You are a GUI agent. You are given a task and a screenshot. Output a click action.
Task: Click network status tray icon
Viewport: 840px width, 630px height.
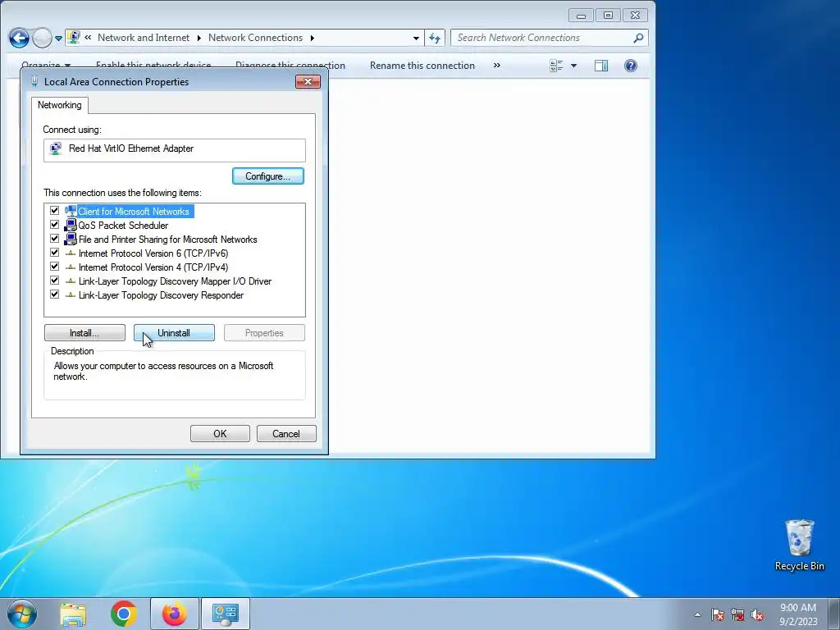pos(737,614)
